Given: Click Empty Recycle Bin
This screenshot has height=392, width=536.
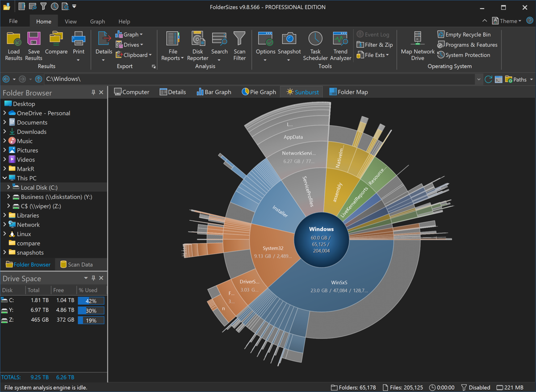Looking at the screenshot, I should pos(464,34).
